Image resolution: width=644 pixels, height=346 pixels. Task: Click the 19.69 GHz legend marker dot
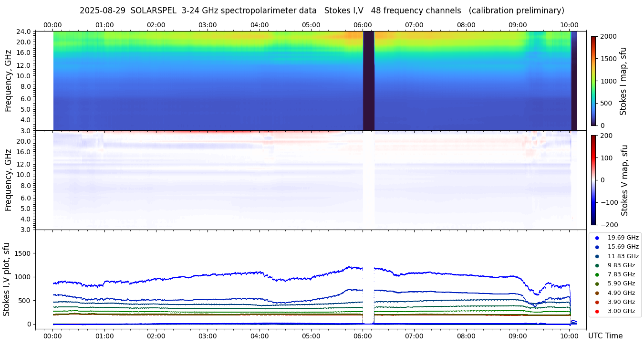tap(597, 238)
